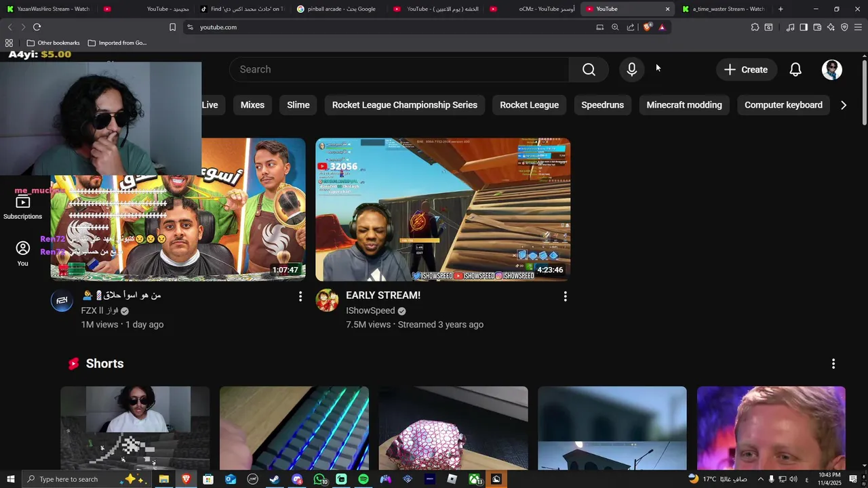Image resolution: width=868 pixels, height=488 pixels.
Task: Open the FZX II channel name link
Action: point(100,310)
